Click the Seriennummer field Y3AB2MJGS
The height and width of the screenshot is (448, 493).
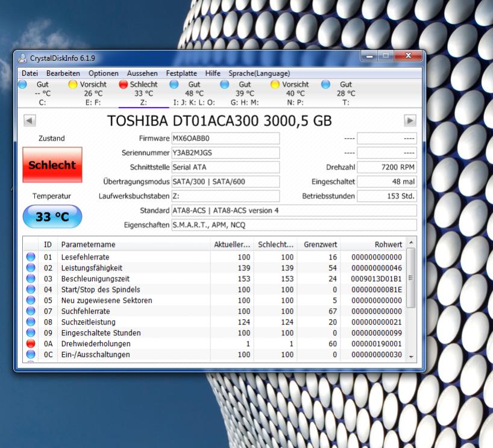[225, 153]
